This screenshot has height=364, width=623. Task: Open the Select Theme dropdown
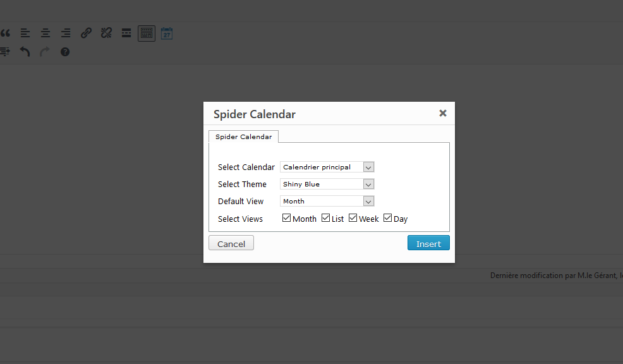(327, 184)
